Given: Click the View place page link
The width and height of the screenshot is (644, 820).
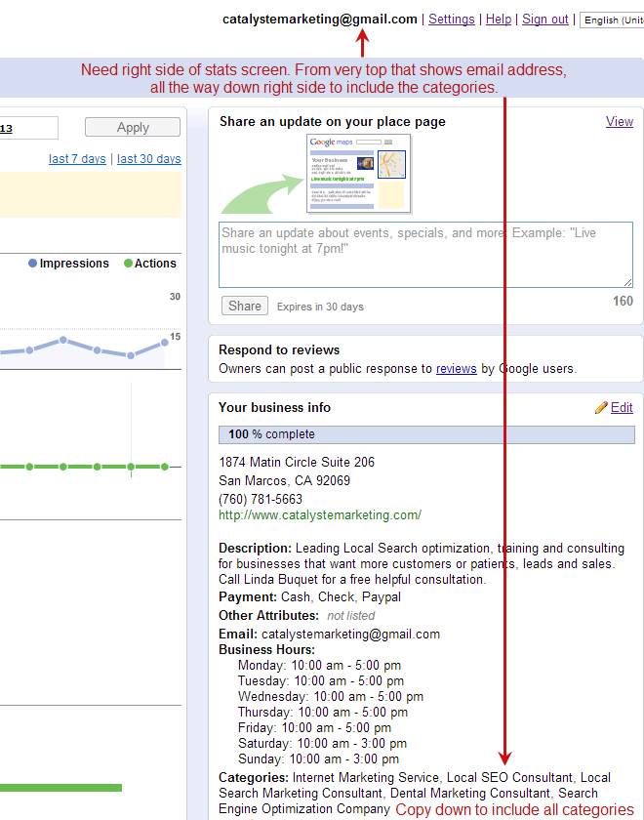Looking at the screenshot, I should click(620, 121).
